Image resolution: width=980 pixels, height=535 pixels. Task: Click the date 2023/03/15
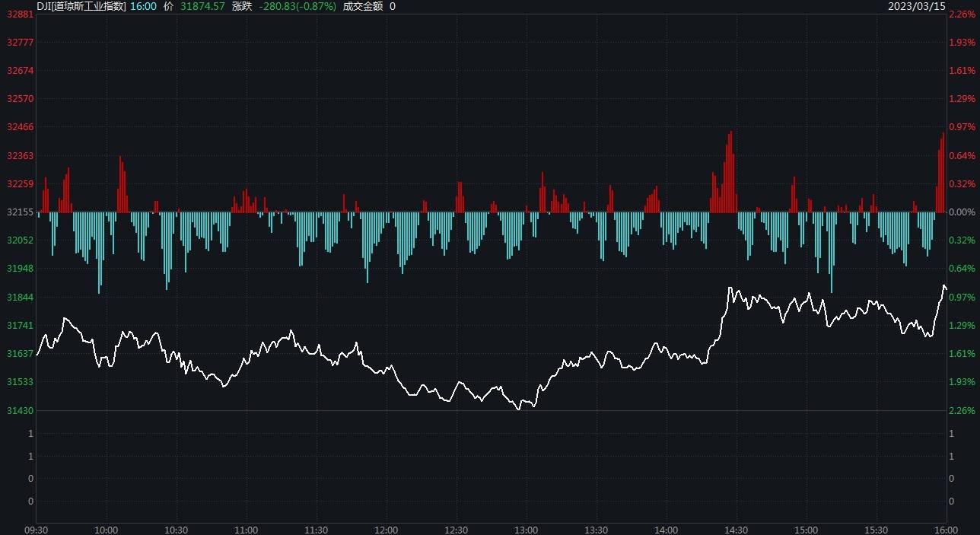tap(916, 6)
